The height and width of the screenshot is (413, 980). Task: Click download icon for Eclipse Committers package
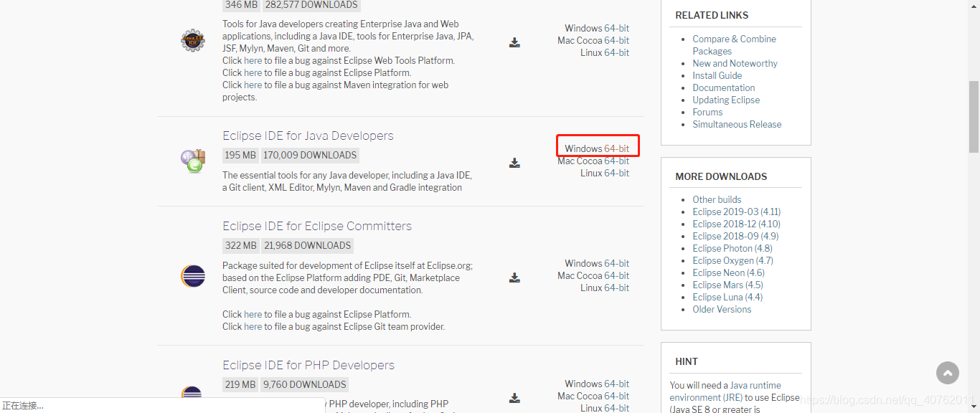[x=514, y=277]
